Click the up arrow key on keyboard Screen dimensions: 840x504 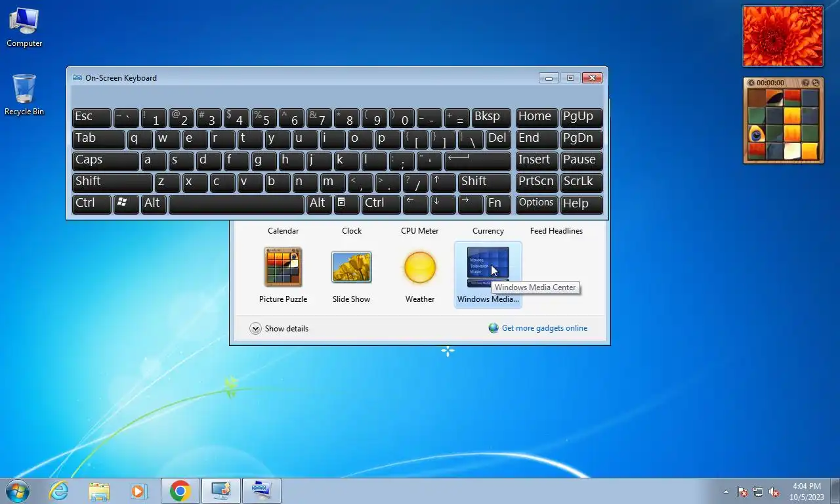pyautogui.click(x=444, y=182)
